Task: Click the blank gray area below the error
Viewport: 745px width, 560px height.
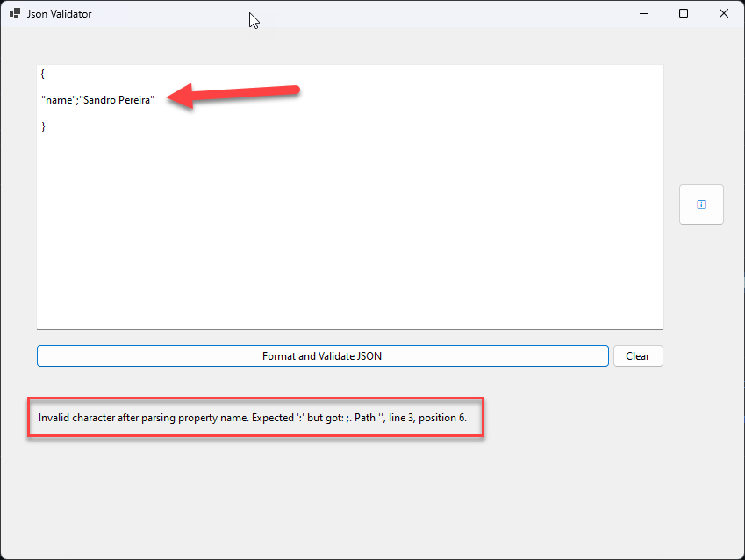Action: click(351, 500)
